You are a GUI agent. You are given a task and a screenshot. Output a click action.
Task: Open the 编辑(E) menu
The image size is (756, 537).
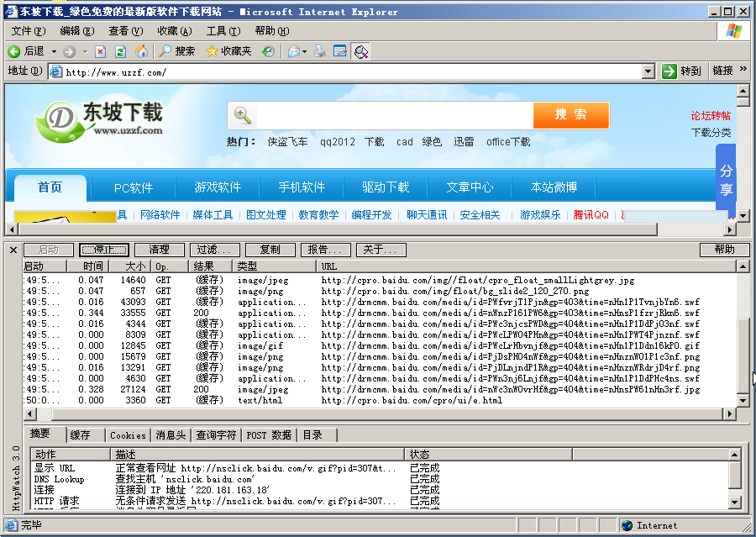tap(77, 31)
